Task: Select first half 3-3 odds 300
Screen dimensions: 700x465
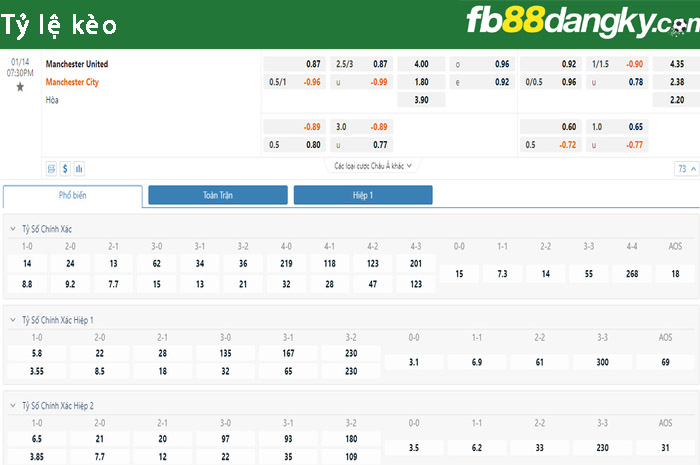Action: pos(602,362)
